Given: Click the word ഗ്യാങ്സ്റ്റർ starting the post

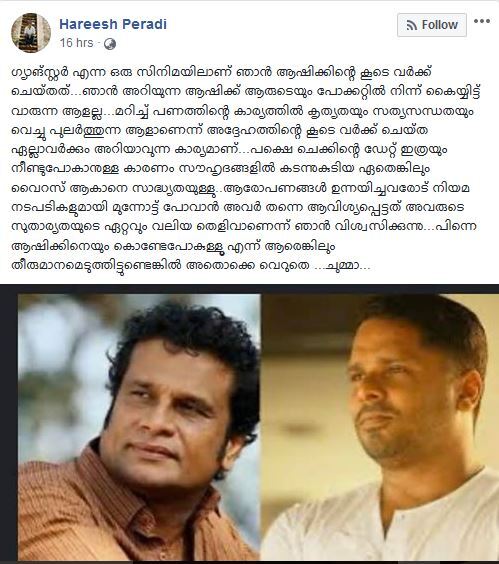Looking at the screenshot, I should click(41, 73).
